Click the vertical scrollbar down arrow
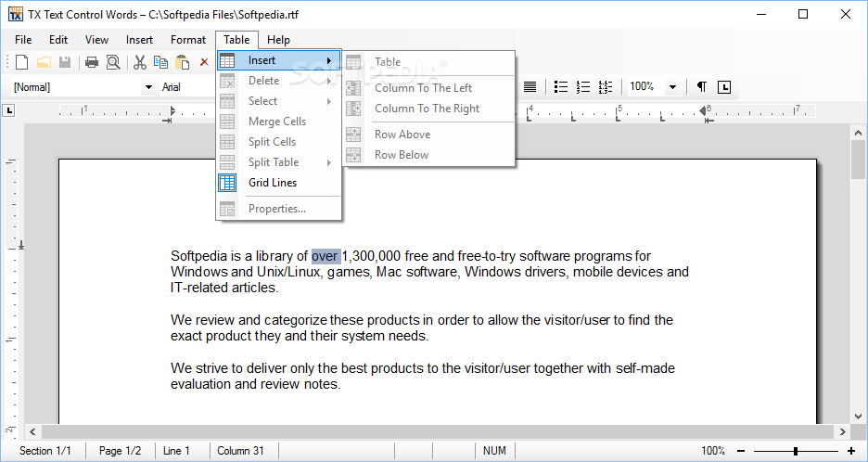Image resolution: width=868 pixels, height=462 pixels. point(859,416)
